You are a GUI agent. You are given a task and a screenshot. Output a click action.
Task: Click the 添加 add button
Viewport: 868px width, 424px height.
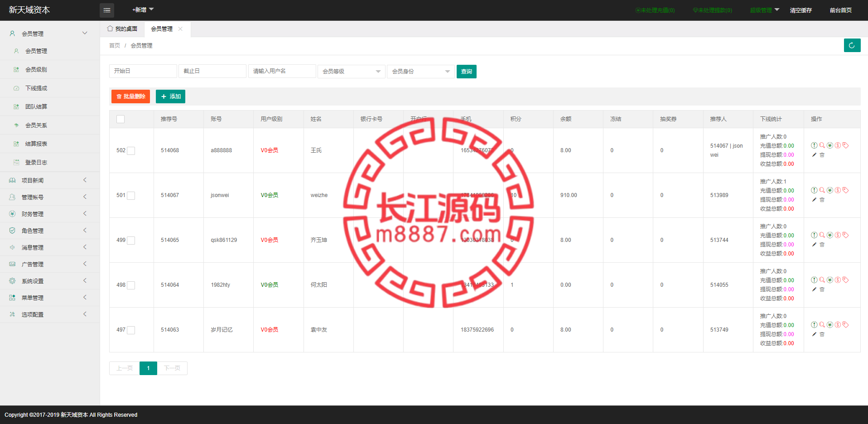click(x=170, y=96)
